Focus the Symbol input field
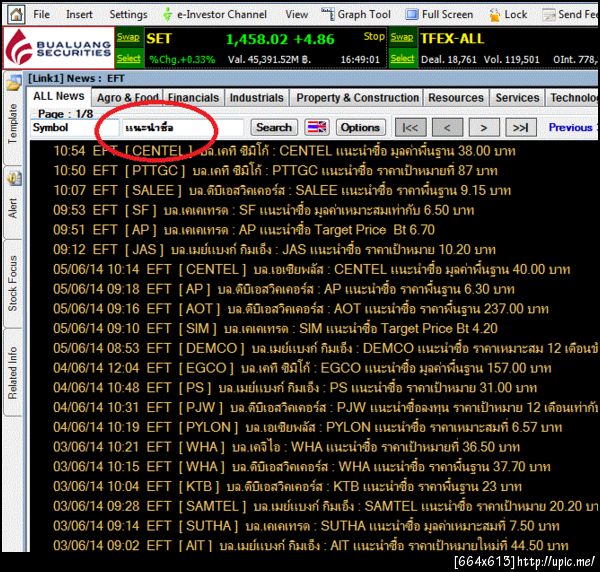The height and width of the screenshot is (572, 600). click(75, 127)
